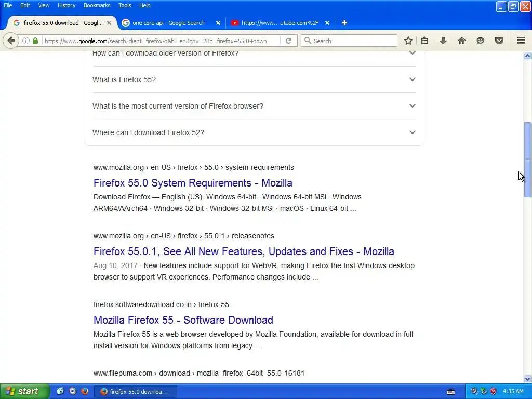Click the vertical scrollbar thumb
532x399 pixels.
pos(527,160)
